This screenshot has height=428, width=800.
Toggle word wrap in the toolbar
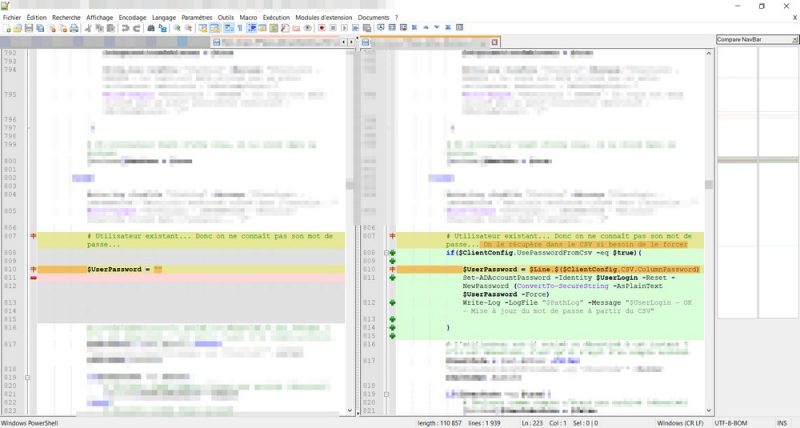pos(228,28)
